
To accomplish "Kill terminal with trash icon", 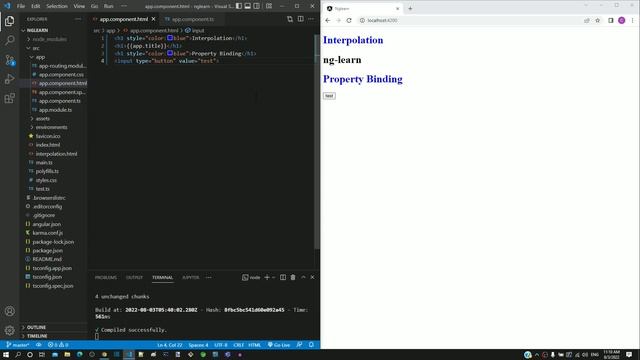I will pos(293,277).
